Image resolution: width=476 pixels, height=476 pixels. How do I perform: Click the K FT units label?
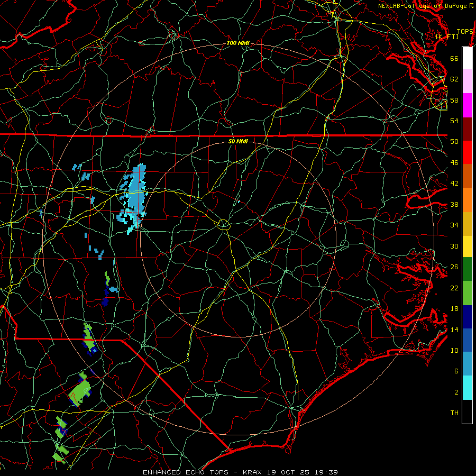click(x=447, y=36)
